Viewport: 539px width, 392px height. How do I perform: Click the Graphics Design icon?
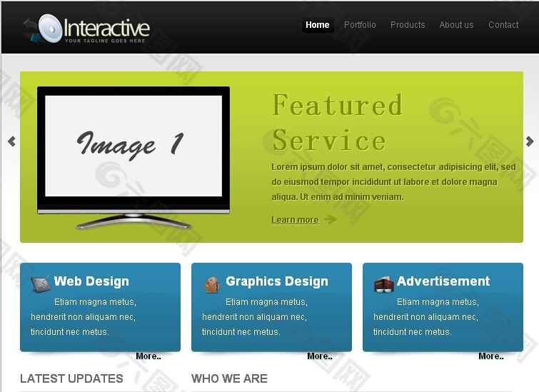coord(212,284)
